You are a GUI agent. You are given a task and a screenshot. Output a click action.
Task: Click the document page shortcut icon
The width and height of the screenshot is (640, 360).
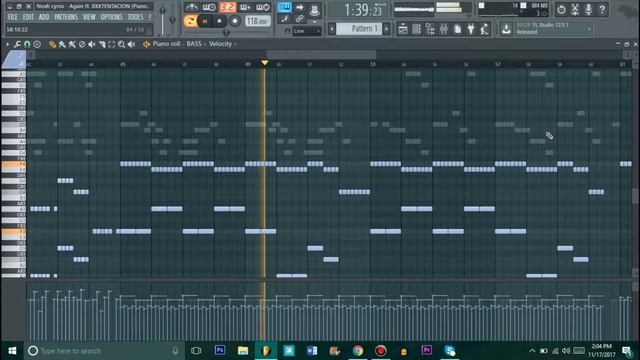[458, 29]
